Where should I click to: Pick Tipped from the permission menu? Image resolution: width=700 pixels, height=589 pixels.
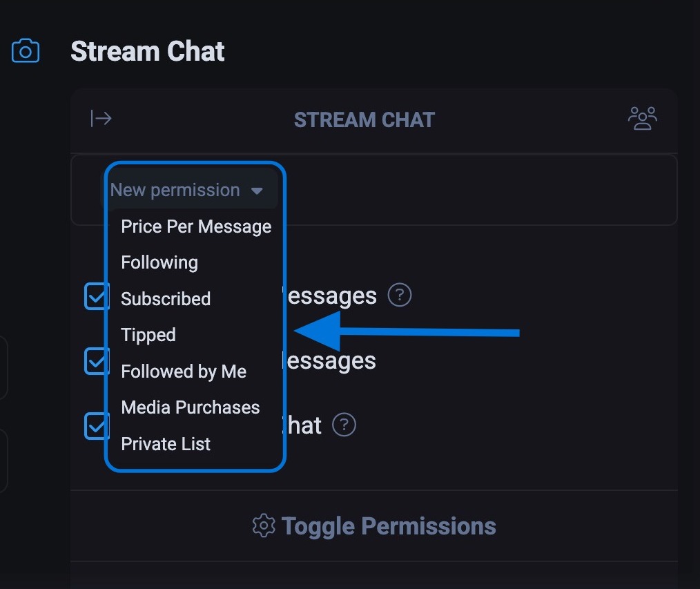(x=148, y=335)
